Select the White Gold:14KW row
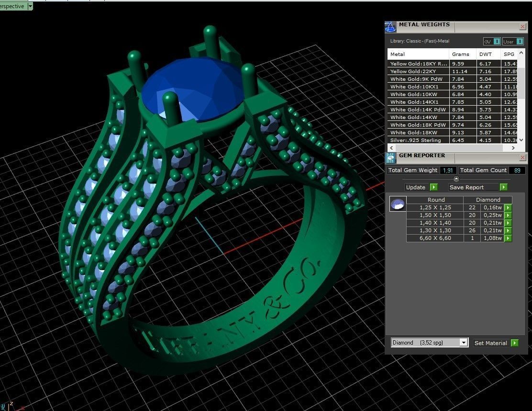Screen dimensions: 532x411 coord(453,117)
